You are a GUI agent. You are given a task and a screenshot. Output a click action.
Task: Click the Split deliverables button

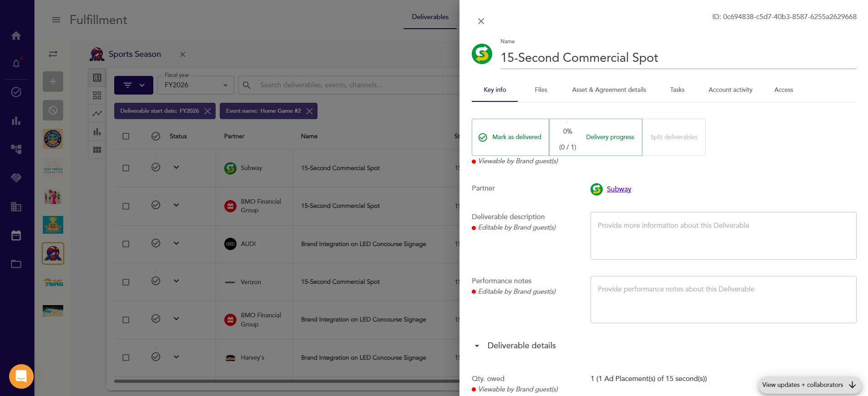pos(674,137)
